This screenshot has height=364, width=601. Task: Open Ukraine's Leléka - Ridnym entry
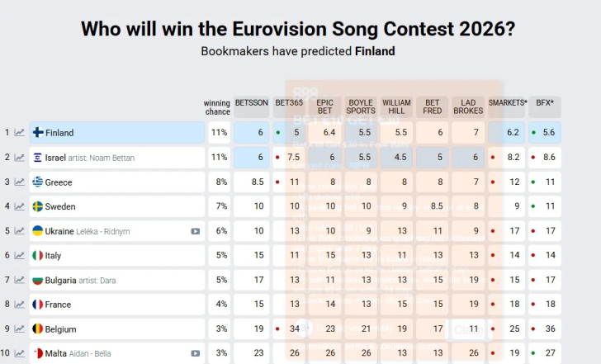point(102,231)
